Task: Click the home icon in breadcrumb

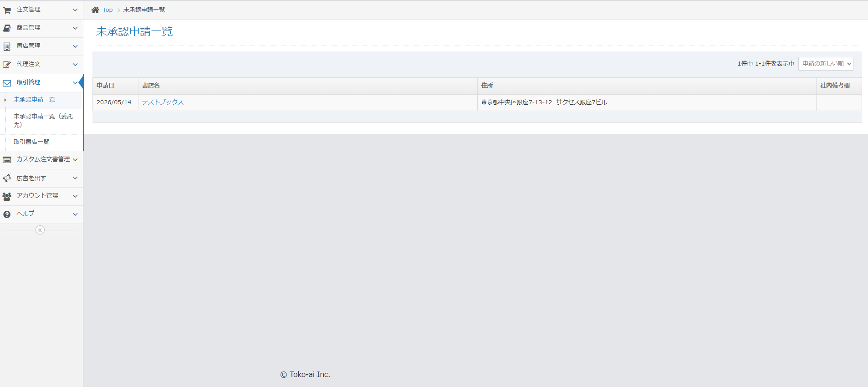Action: [95, 10]
